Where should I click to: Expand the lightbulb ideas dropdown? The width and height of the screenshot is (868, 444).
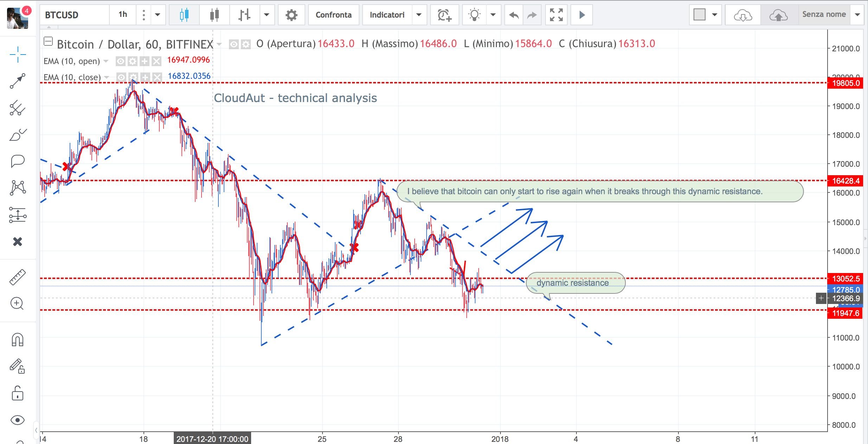(493, 15)
